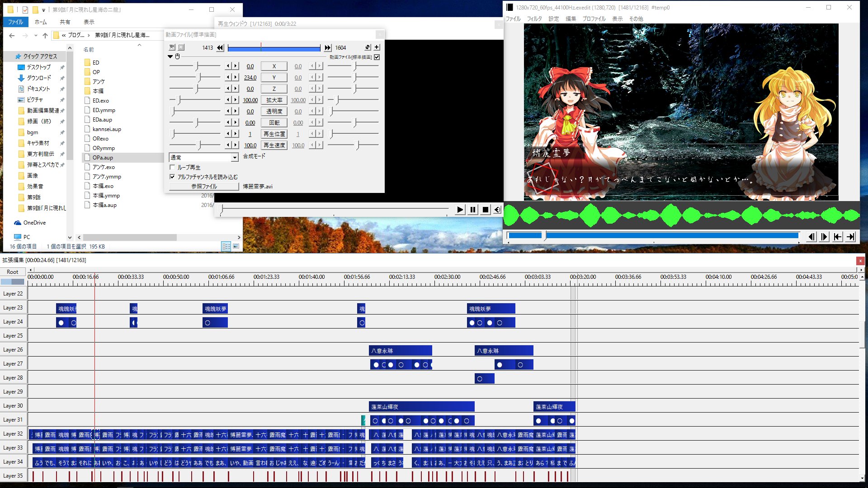The width and height of the screenshot is (868, 488).
Task: Open プロファイル menu in AviUtl
Action: pyautogui.click(x=594, y=19)
